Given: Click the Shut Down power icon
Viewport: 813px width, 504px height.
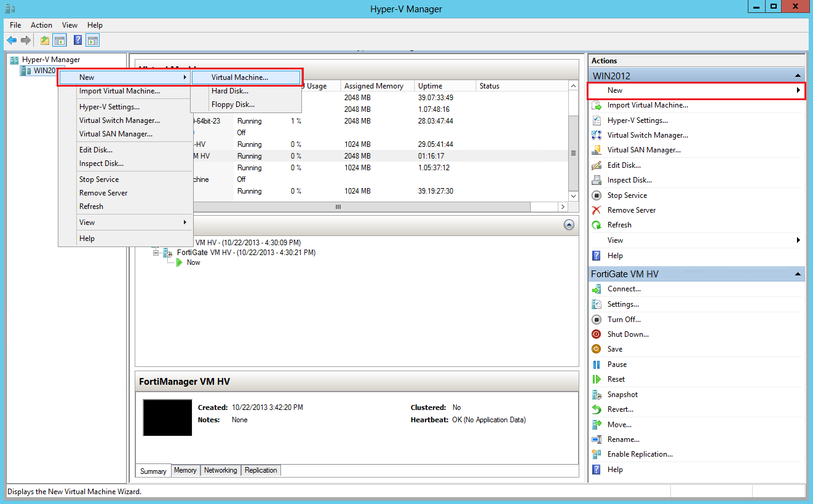Looking at the screenshot, I should click(596, 334).
